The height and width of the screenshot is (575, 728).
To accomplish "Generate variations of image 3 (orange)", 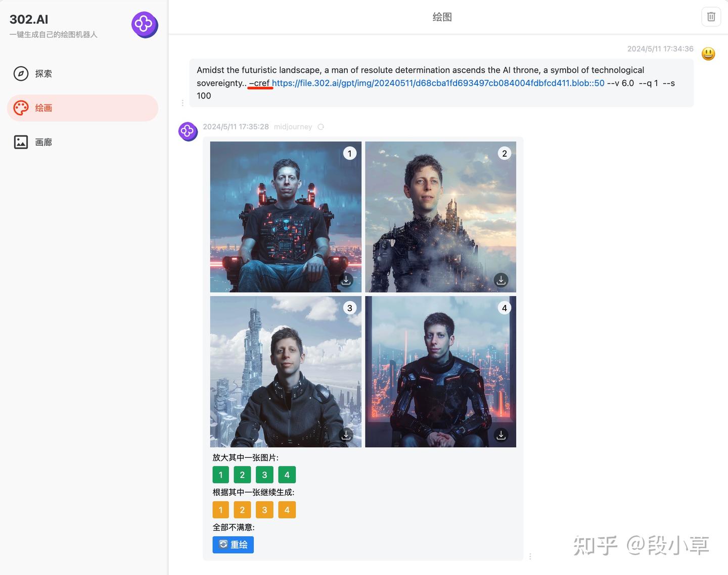I will 264,510.
